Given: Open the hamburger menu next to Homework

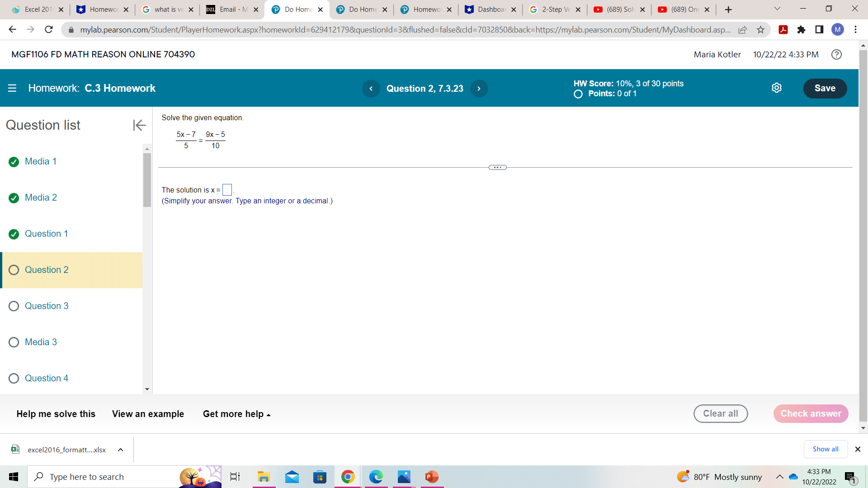Looking at the screenshot, I should point(12,88).
